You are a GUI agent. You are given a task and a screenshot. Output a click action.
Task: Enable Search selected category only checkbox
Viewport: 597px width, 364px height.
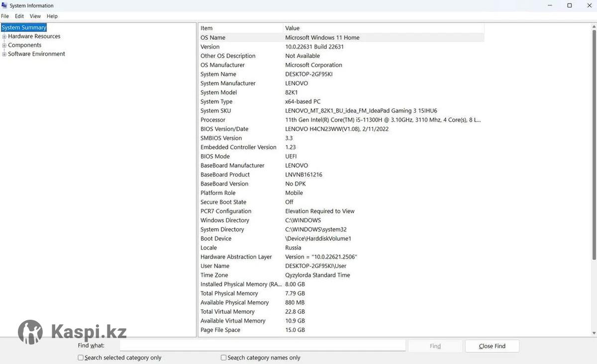click(x=81, y=358)
